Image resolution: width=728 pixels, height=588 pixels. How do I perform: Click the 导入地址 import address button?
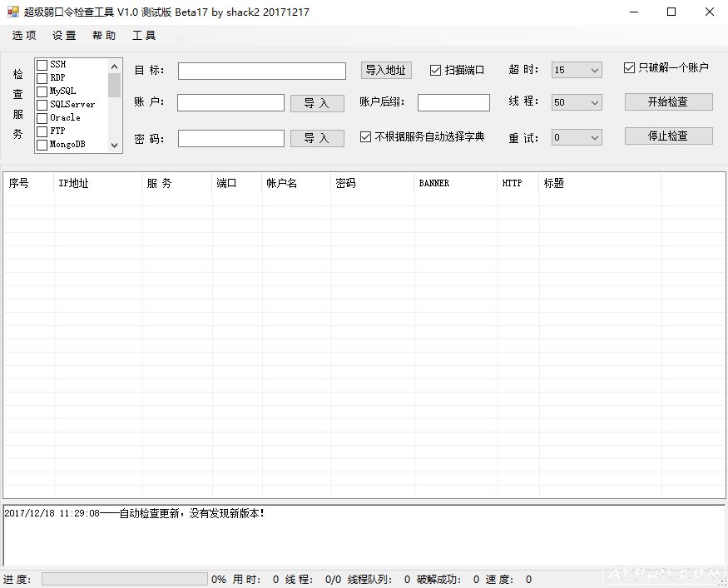[385, 71]
